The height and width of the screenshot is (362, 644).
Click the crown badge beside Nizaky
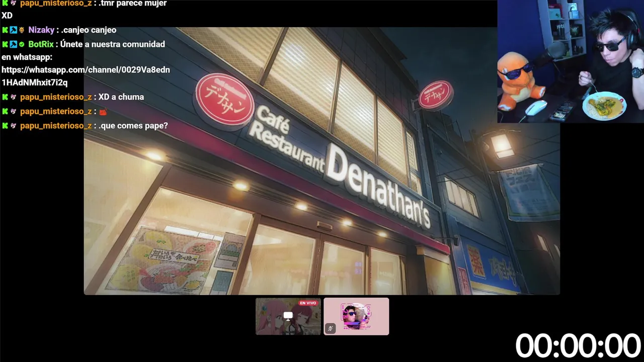pos(22,30)
